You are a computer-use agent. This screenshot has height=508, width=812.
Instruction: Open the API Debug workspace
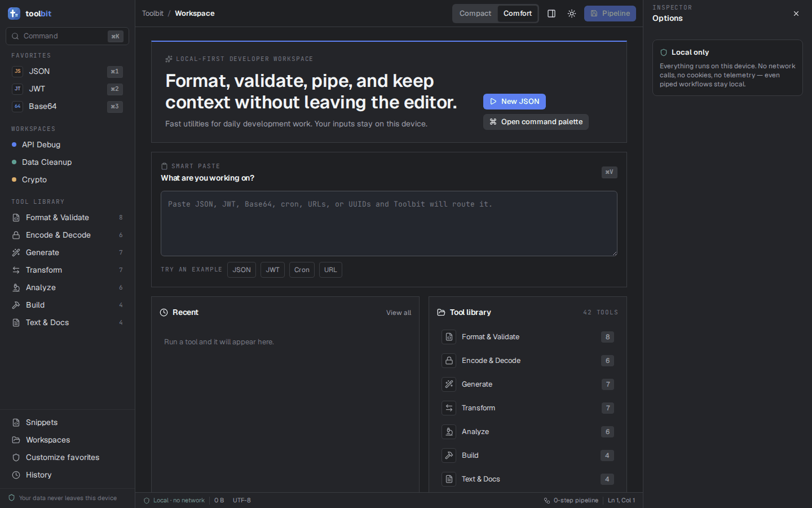tap(67, 145)
